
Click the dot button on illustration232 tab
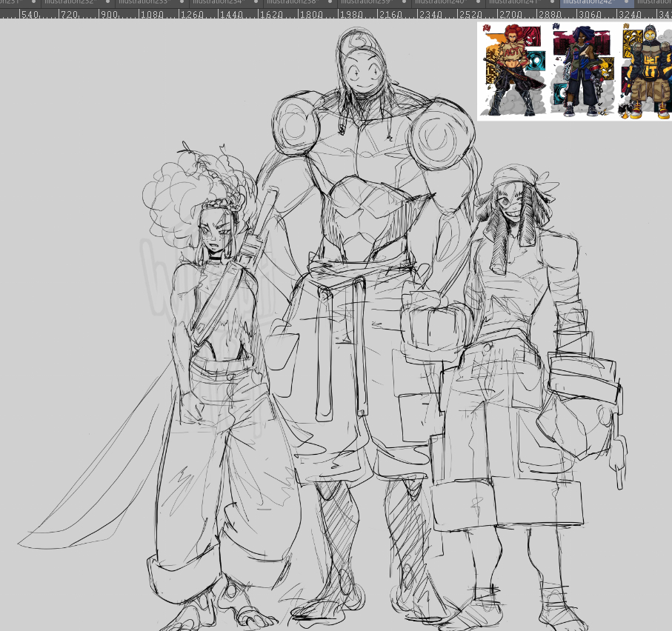[x=107, y=2]
